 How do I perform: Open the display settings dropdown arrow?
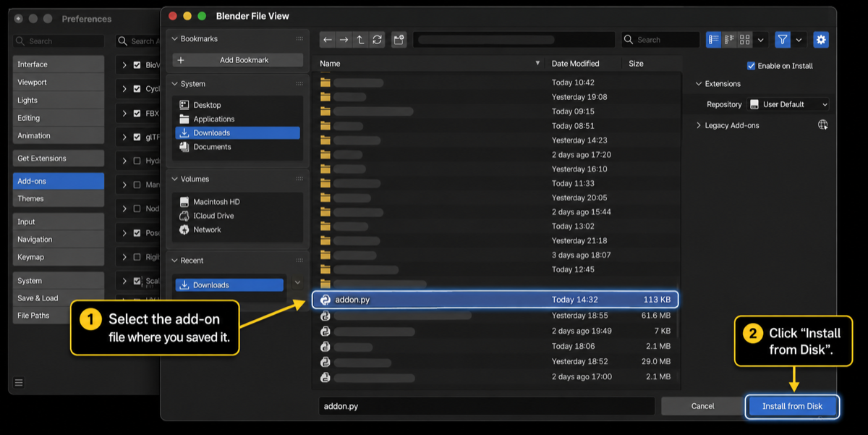pyautogui.click(x=760, y=40)
